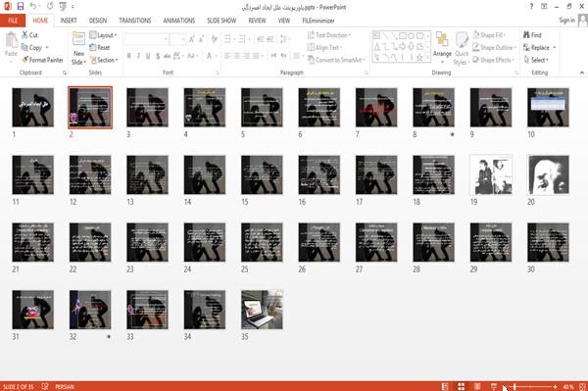Screen dimensions: 588x391
Task: Switch to the VIEW tab
Action: coord(284,21)
